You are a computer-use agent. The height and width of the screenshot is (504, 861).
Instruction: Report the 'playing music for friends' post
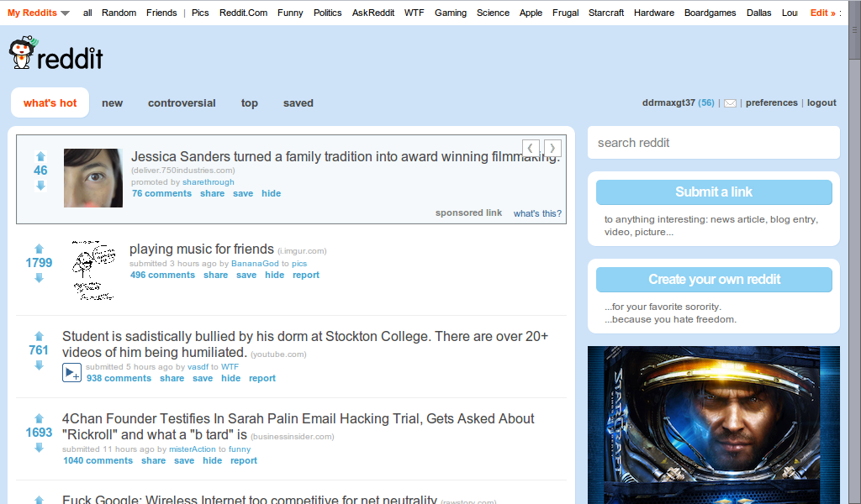(x=306, y=275)
